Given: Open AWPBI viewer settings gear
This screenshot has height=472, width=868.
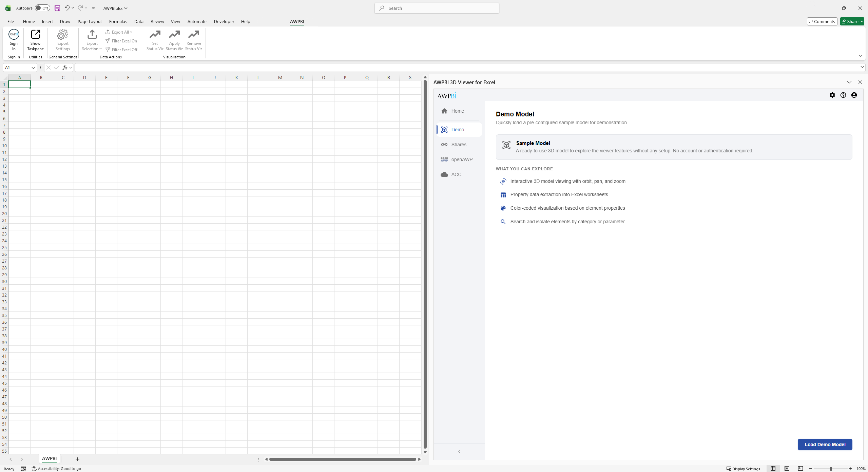Looking at the screenshot, I should tap(832, 95).
